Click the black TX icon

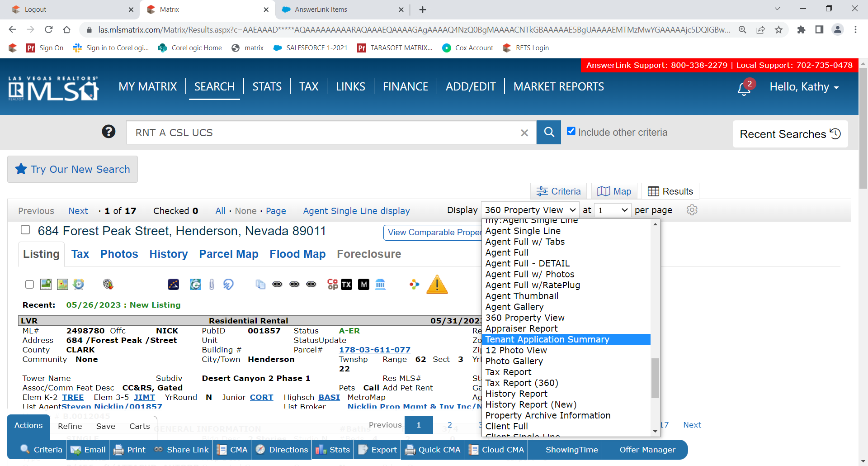(346, 284)
